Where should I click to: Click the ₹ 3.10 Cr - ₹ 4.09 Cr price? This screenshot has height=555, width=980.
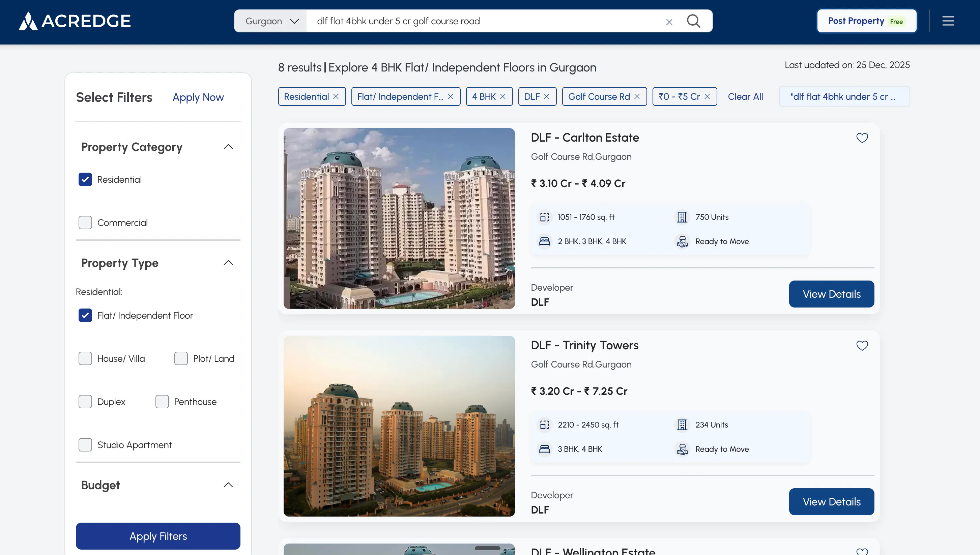pyautogui.click(x=578, y=184)
